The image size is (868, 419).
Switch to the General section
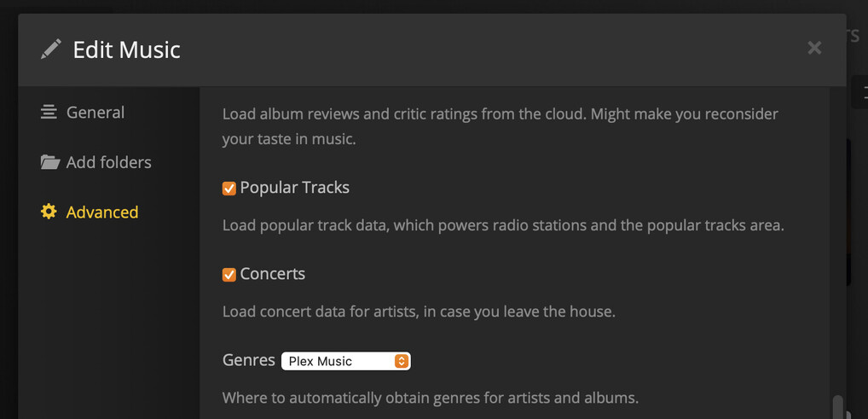[x=95, y=113]
